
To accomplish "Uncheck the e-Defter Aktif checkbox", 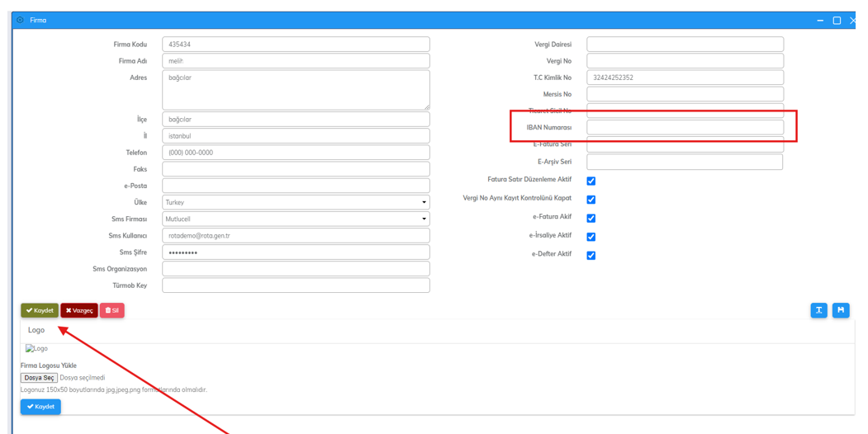I will coord(591,256).
